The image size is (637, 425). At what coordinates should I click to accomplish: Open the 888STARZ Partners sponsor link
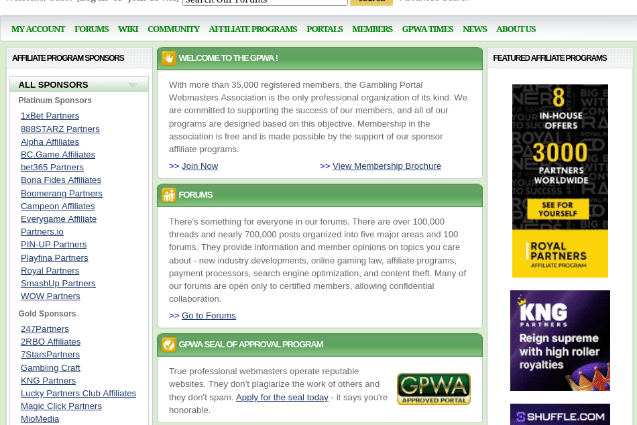pos(60,129)
